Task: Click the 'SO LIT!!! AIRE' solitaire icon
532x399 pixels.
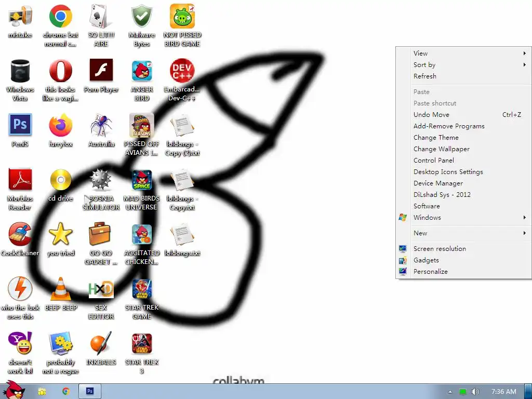Action: (x=101, y=25)
